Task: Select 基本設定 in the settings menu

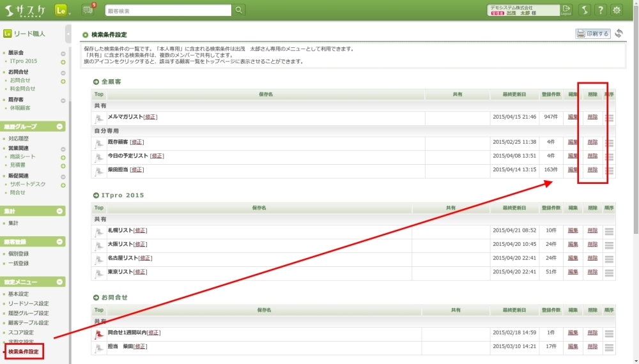Action: coord(19,294)
